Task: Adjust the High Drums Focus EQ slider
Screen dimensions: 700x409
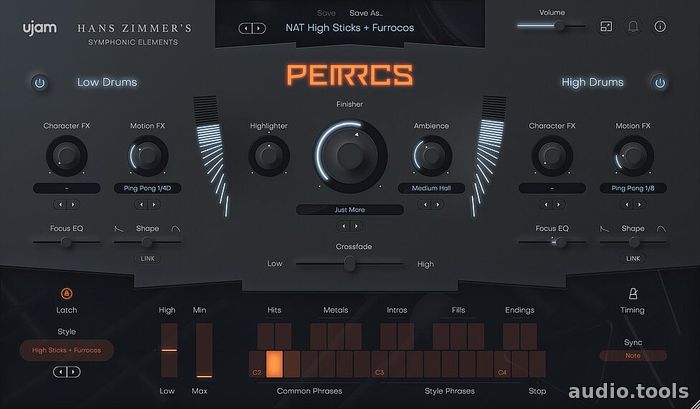Action: (552, 242)
